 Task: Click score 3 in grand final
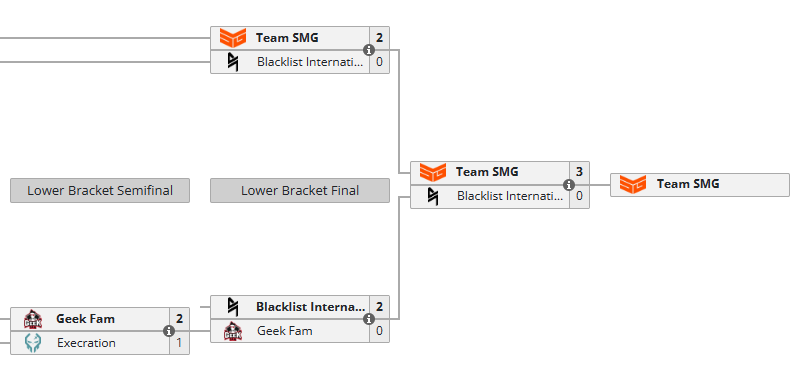579,172
